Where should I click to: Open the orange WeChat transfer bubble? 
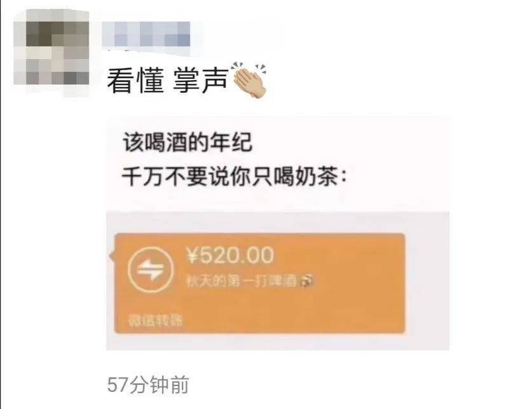coord(259,284)
